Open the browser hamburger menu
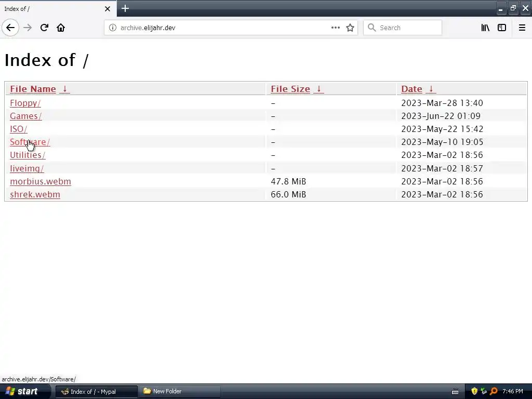 click(x=522, y=28)
